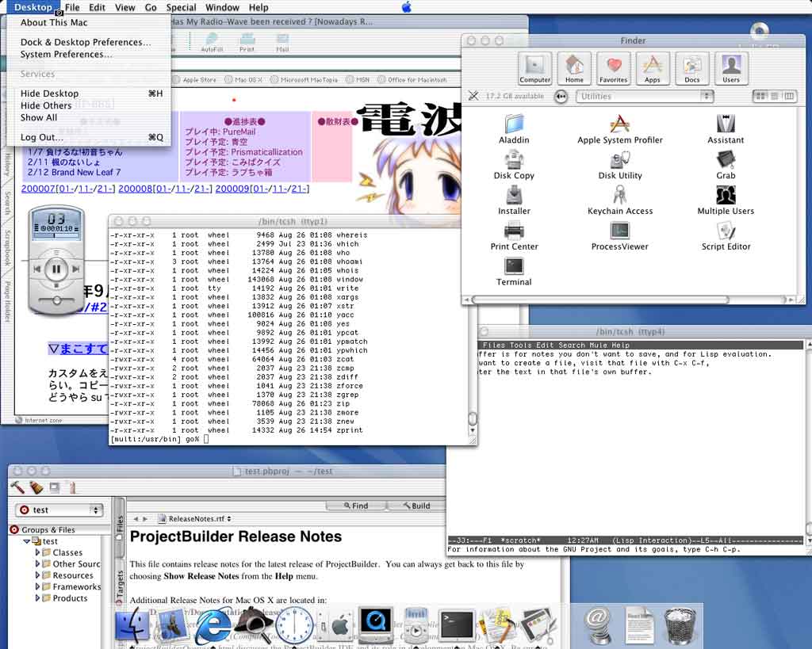Expand the Products folder
Image resolution: width=812 pixels, height=649 pixels.
click(x=37, y=598)
